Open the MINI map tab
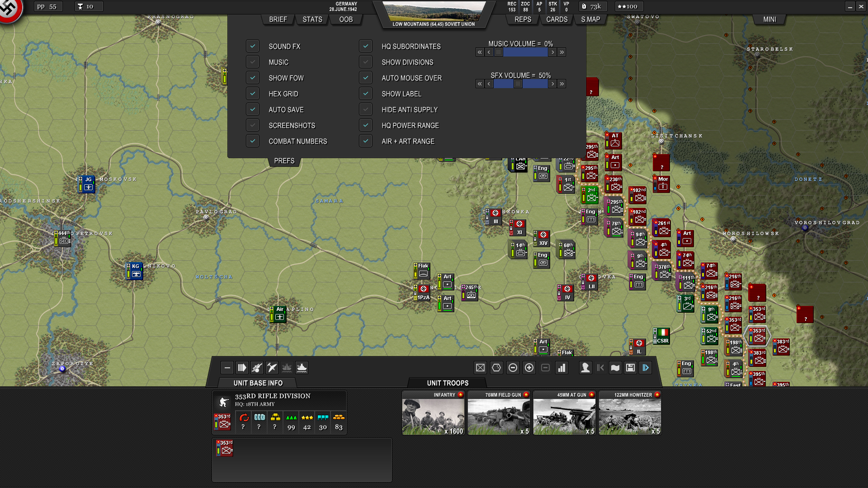Screen dimensions: 868x488 769,19
